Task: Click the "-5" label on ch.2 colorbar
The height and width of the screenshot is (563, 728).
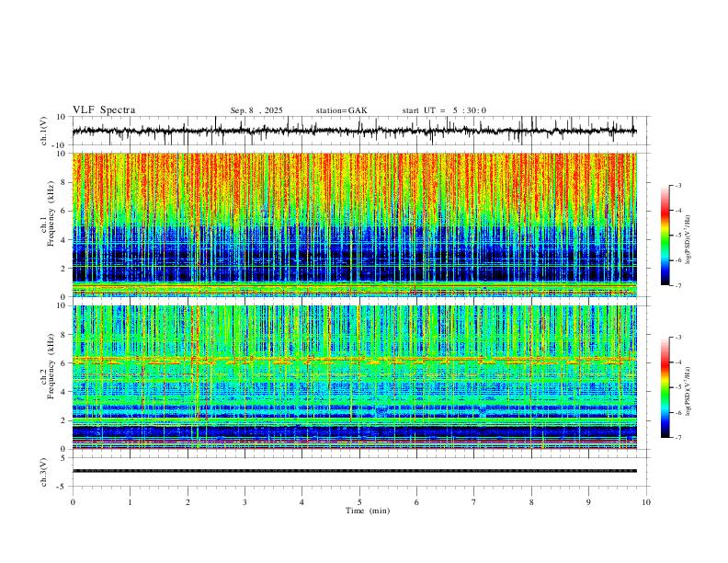Action: [x=678, y=387]
